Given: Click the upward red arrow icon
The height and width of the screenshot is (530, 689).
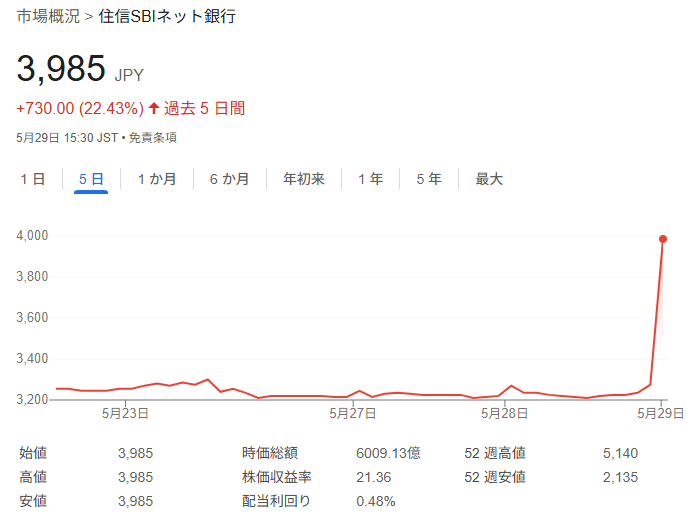Looking at the screenshot, I should [153, 108].
